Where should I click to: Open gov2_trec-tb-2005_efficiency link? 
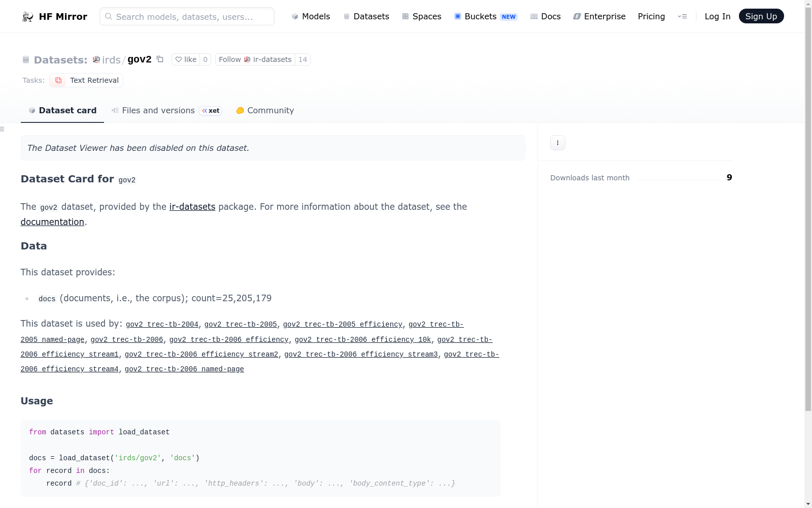point(343,325)
